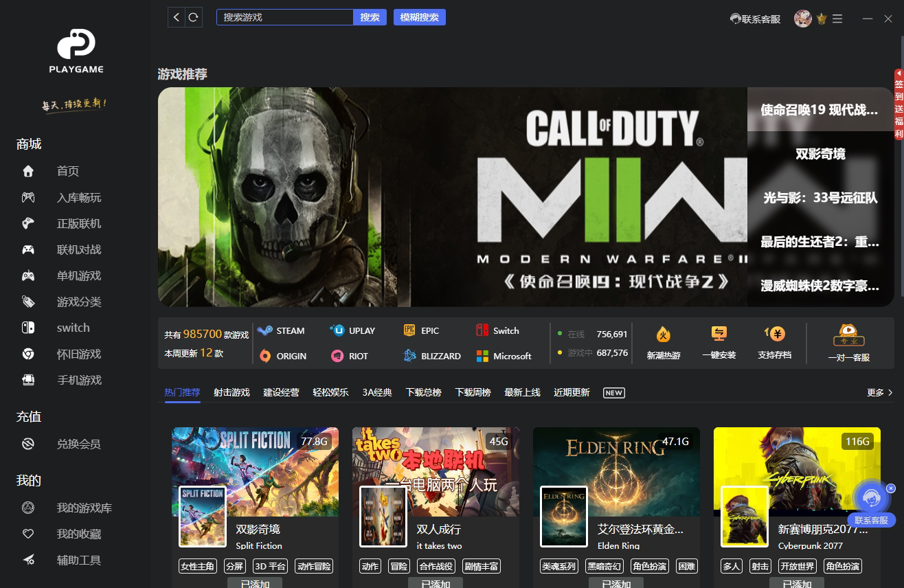Viewport: 904px width, 588px height.
Task: Click the 入库畅玩 gamepad icon
Action: [x=28, y=197]
